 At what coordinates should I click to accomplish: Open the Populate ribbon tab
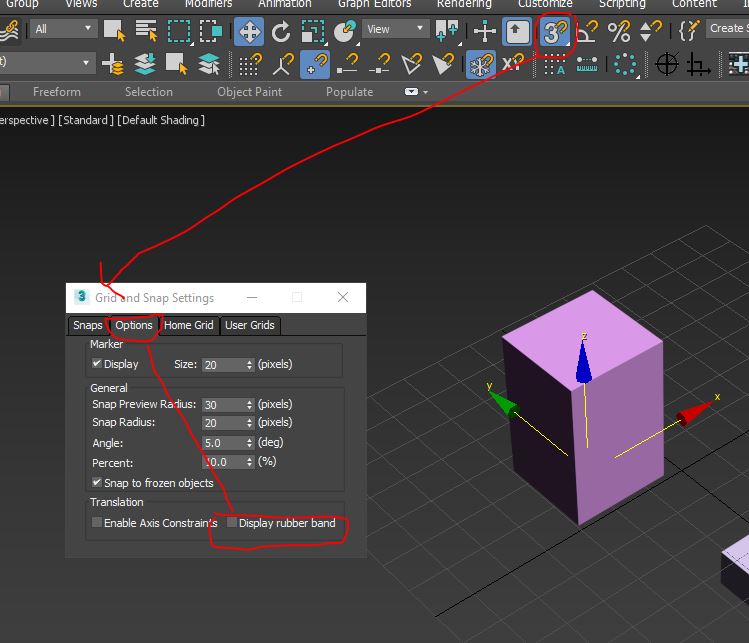[349, 92]
